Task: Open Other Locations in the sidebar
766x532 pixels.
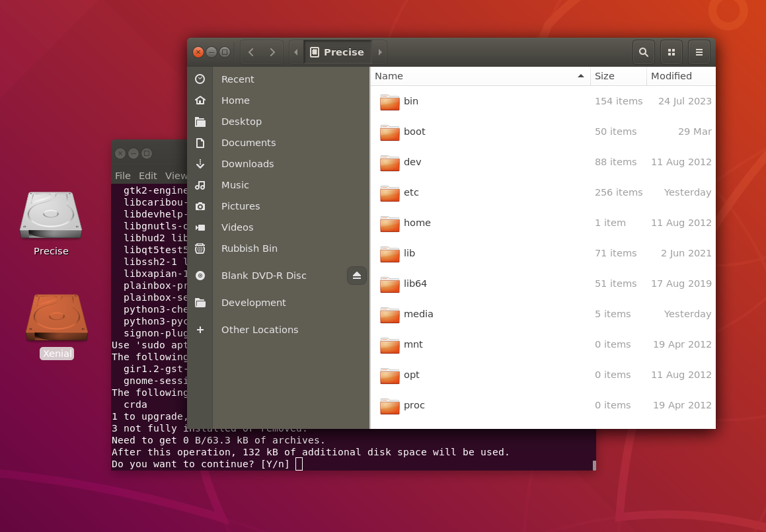Action: [x=260, y=330]
